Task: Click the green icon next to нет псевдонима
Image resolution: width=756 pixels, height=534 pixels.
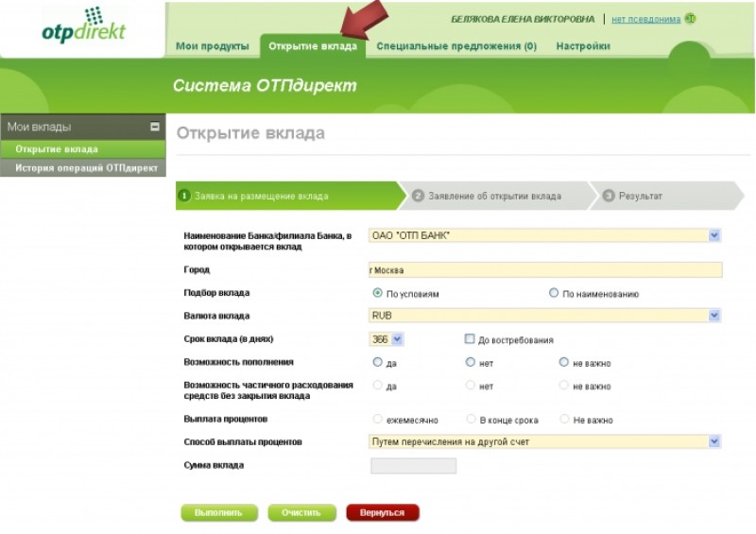Action: tap(691, 19)
